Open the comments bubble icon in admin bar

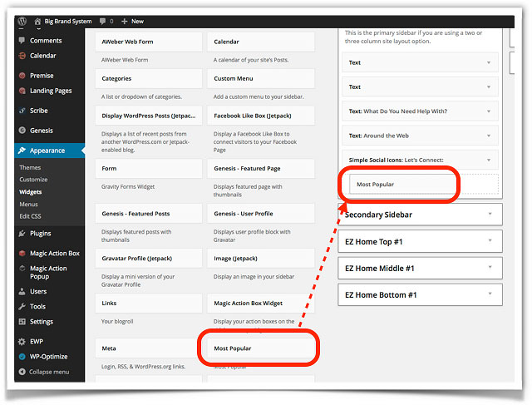click(x=102, y=22)
